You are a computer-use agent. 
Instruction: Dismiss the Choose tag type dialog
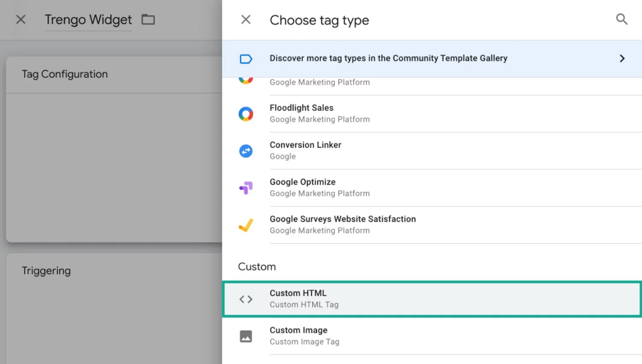(x=245, y=19)
